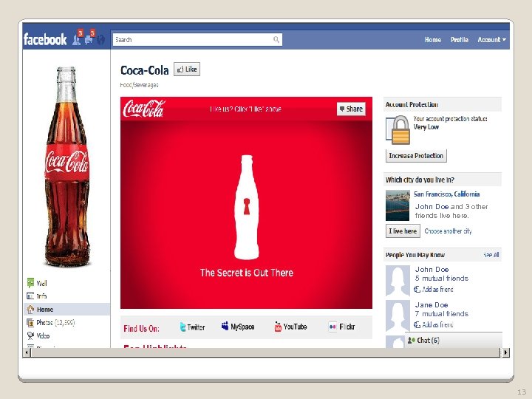This screenshot has width=532, height=399.
Task: Open messages notification icon
Action: click(89, 40)
